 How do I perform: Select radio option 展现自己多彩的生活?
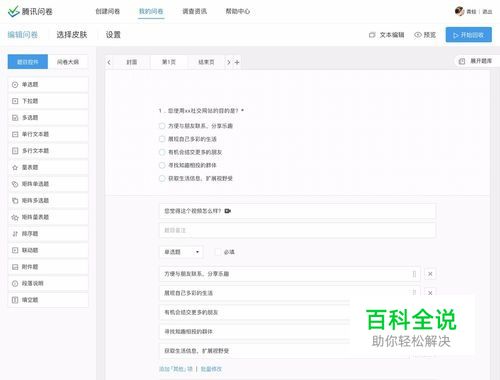[x=162, y=139]
